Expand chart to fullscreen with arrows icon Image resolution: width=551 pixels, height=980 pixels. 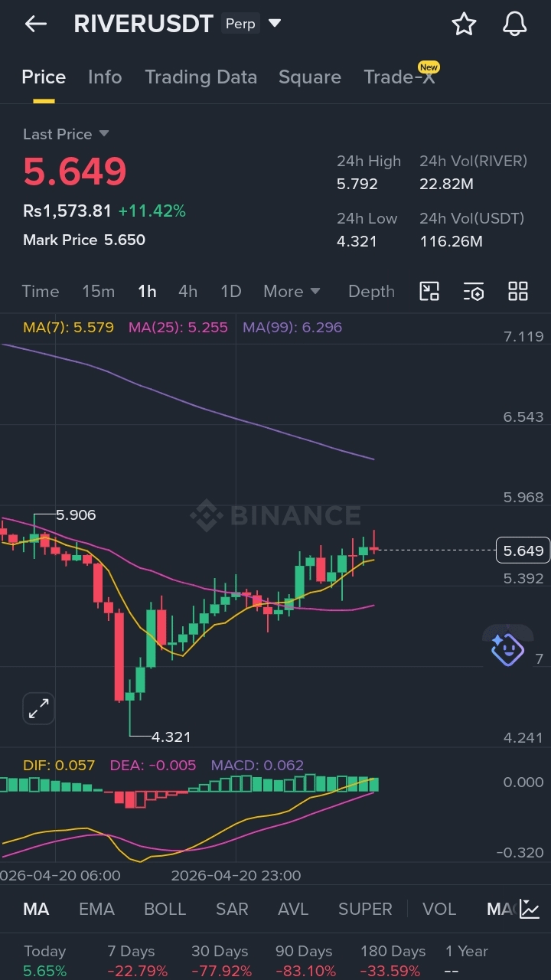coord(38,708)
